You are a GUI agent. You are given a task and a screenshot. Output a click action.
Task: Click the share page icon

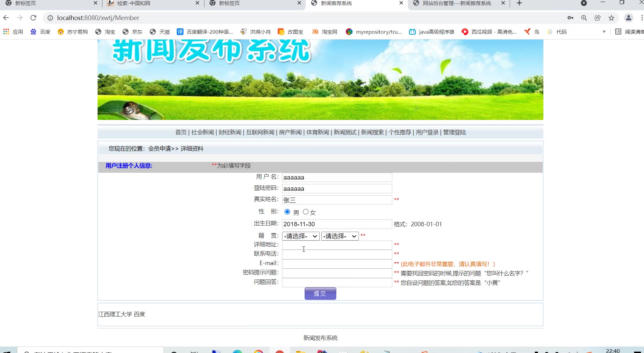click(x=598, y=18)
